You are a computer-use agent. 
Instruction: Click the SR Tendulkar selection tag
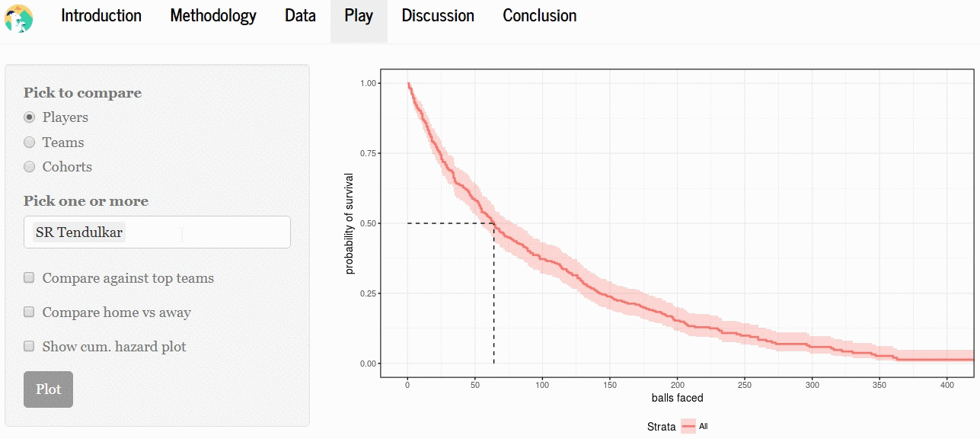pos(79,232)
